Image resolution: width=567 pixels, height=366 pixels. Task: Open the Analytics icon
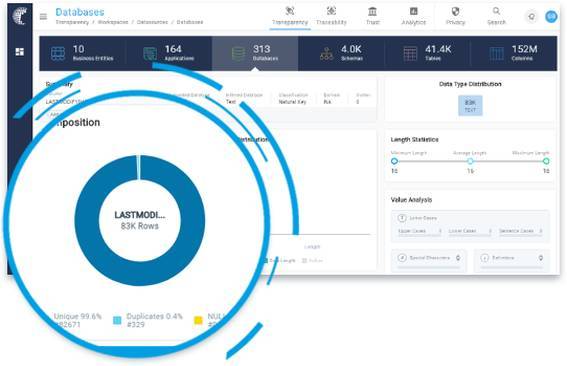pyautogui.click(x=414, y=11)
